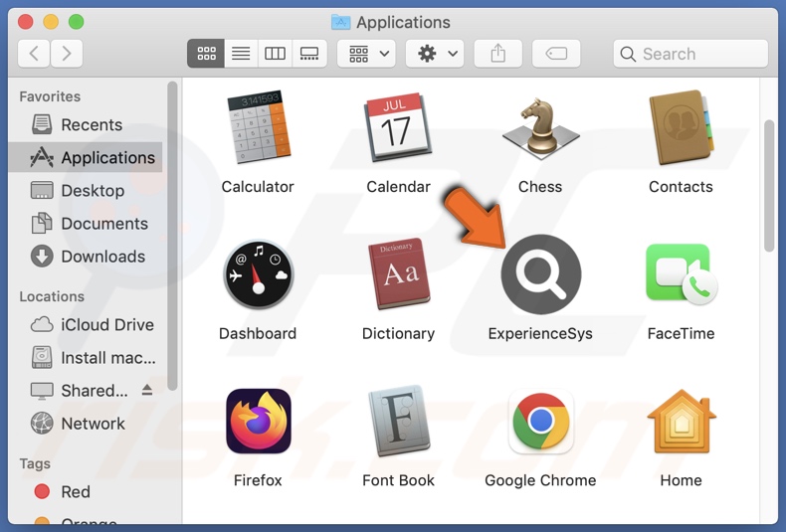Open Documents in the sidebar
The image size is (786, 532).
(x=86, y=224)
